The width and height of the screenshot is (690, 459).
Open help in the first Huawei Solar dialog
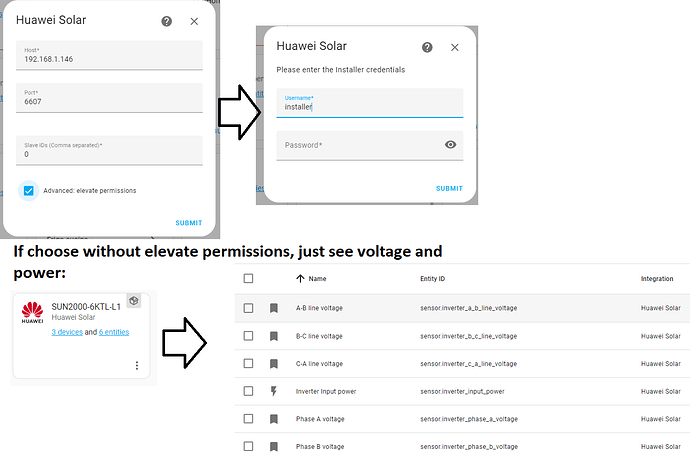click(166, 21)
